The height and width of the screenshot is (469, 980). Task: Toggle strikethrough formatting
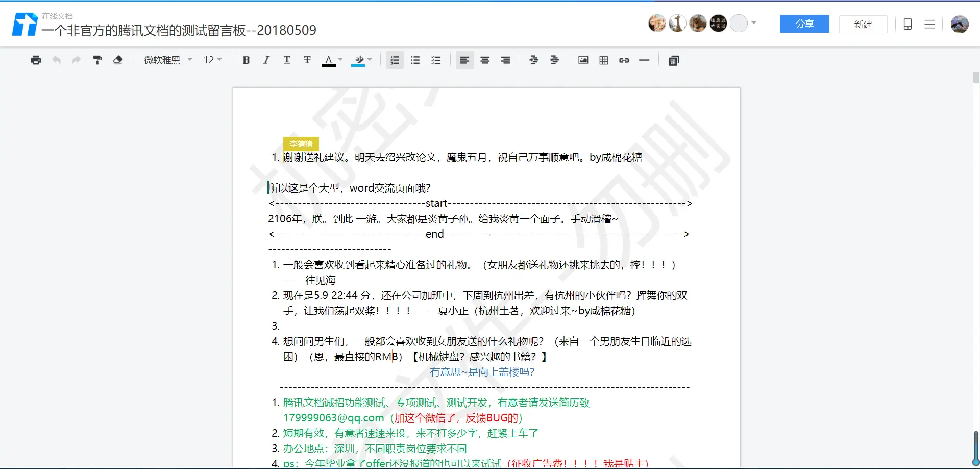click(x=307, y=60)
